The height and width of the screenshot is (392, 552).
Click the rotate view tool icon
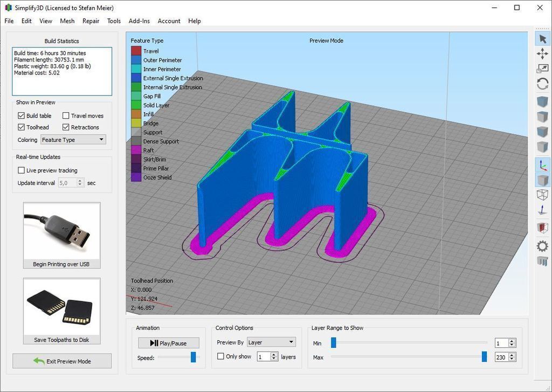tap(542, 84)
